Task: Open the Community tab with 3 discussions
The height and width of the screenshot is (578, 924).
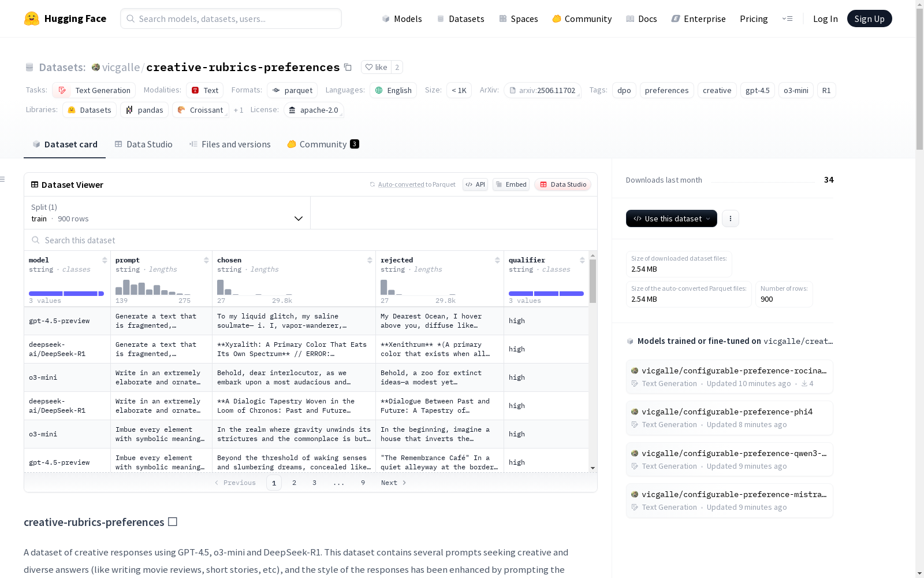Action: [323, 144]
